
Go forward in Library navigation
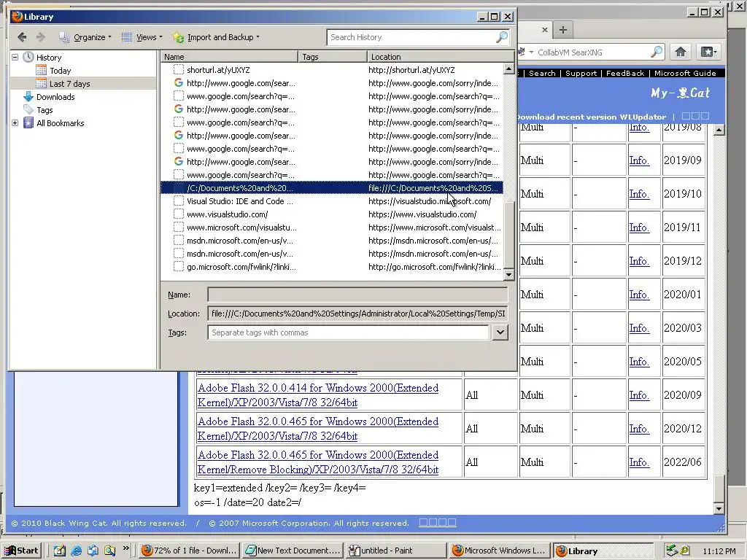[41, 37]
